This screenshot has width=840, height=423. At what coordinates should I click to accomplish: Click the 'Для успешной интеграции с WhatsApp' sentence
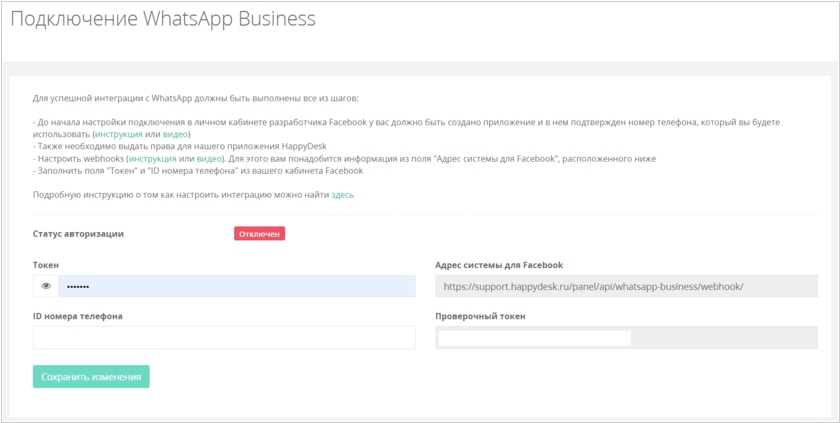click(196, 99)
